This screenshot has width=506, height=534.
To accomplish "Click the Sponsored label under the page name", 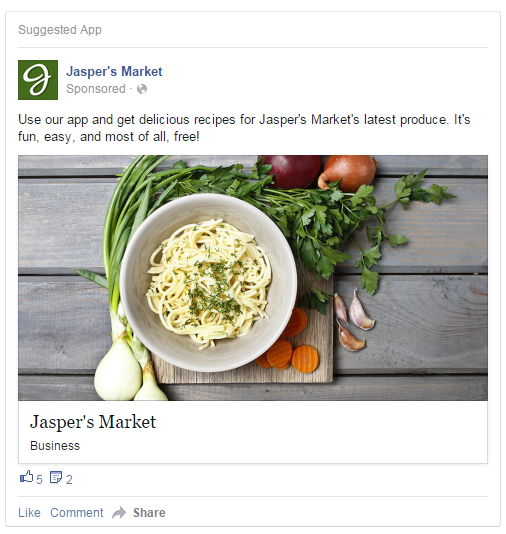I will click(x=96, y=89).
